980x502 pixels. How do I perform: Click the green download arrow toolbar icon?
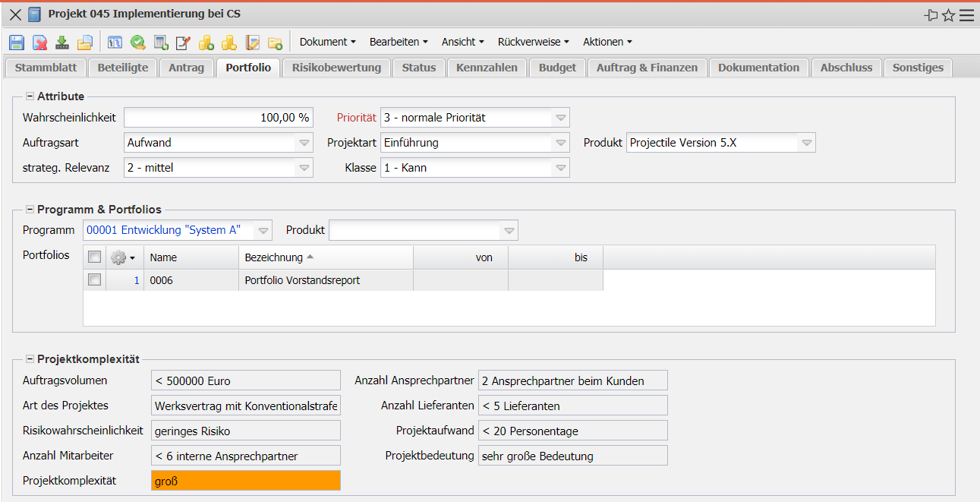point(62,43)
